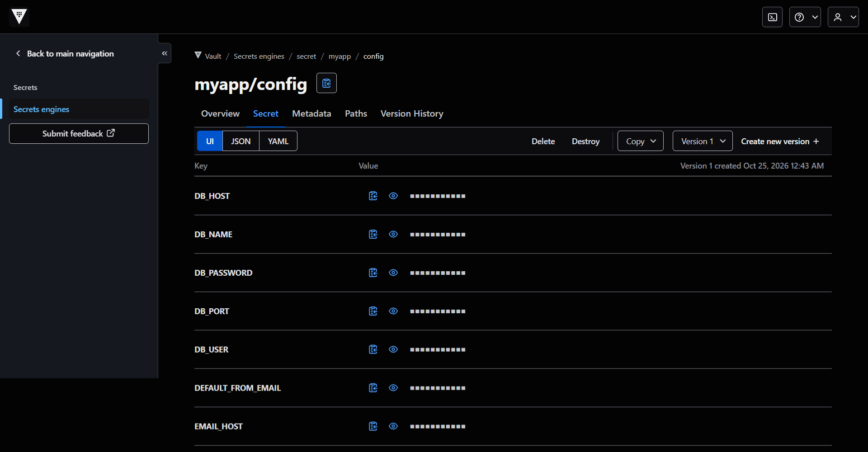This screenshot has height=452, width=868.
Task: Show the DB_USER masked value
Action: (393, 349)
